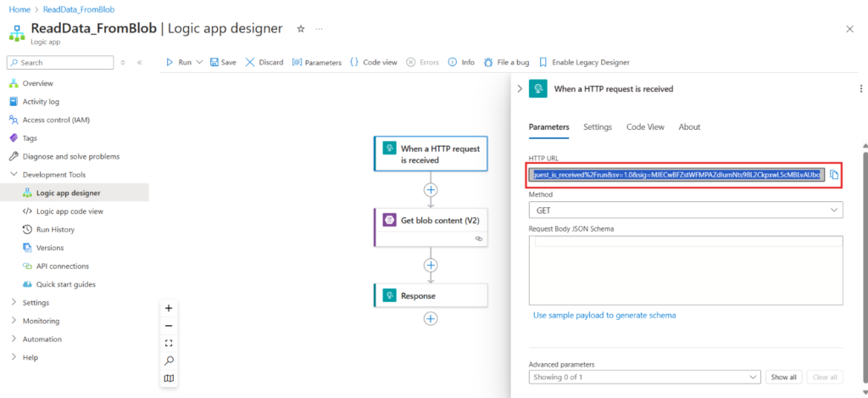Click File a bug

[x=506, y=62]
